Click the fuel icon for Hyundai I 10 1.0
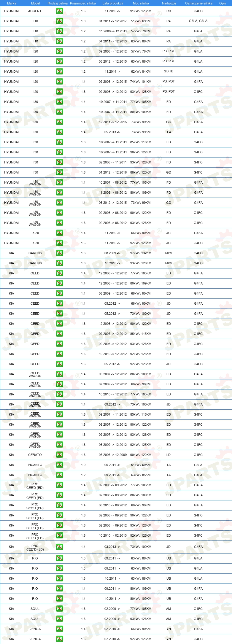 (x=59, y=21)
